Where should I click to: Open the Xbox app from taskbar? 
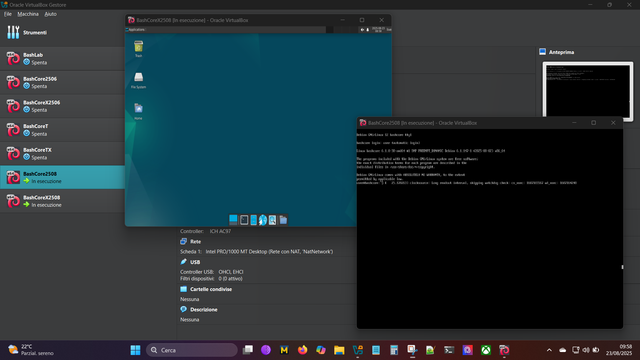(486, 350)
